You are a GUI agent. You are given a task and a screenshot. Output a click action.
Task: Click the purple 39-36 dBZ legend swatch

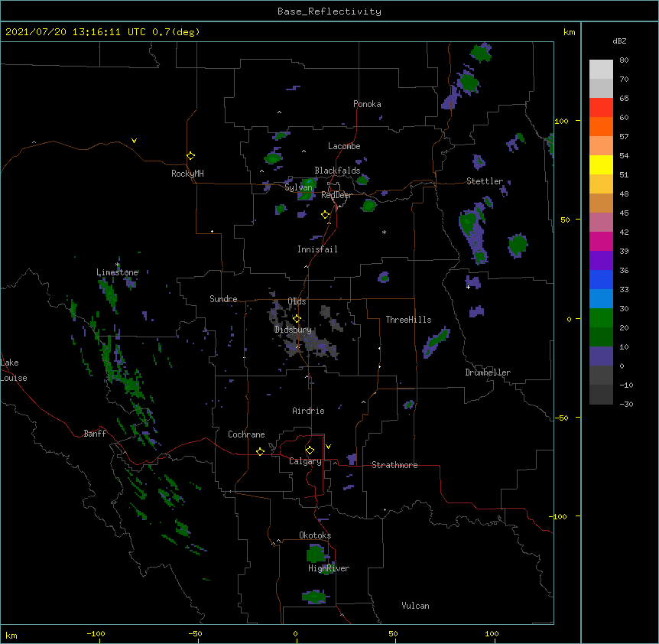(601, 261)
